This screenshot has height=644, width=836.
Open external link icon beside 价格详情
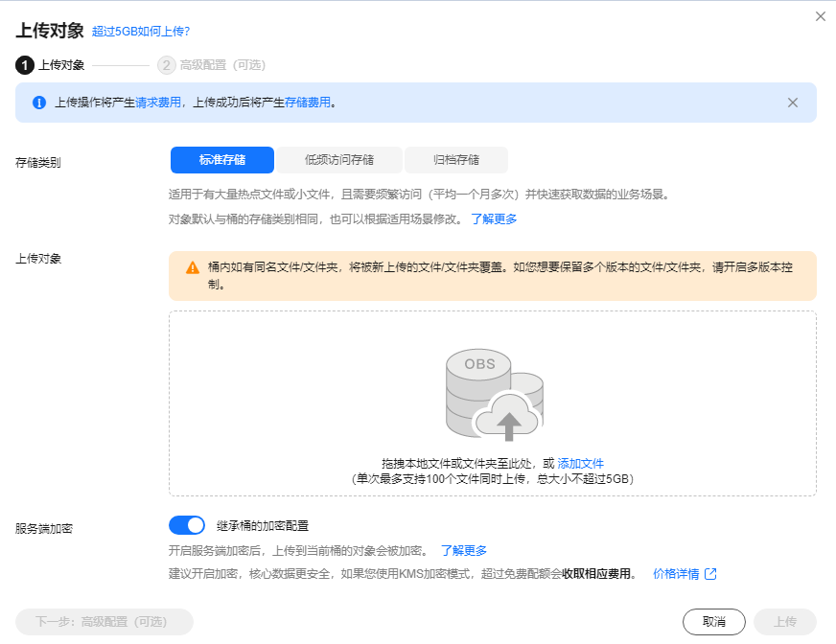click(x=710, y=574)
